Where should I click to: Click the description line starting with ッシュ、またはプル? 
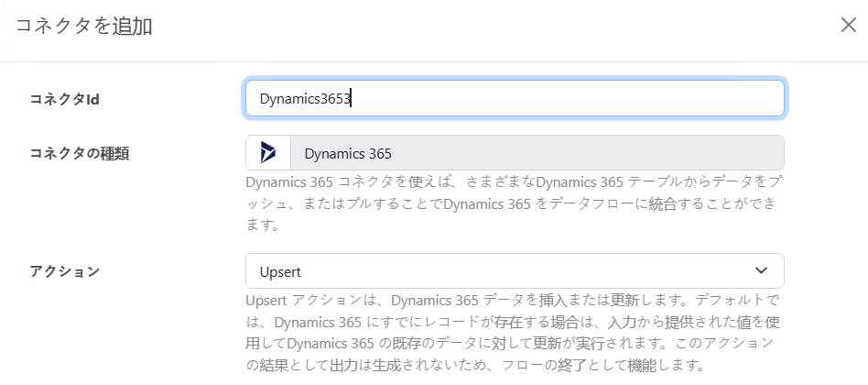(514, 203)
